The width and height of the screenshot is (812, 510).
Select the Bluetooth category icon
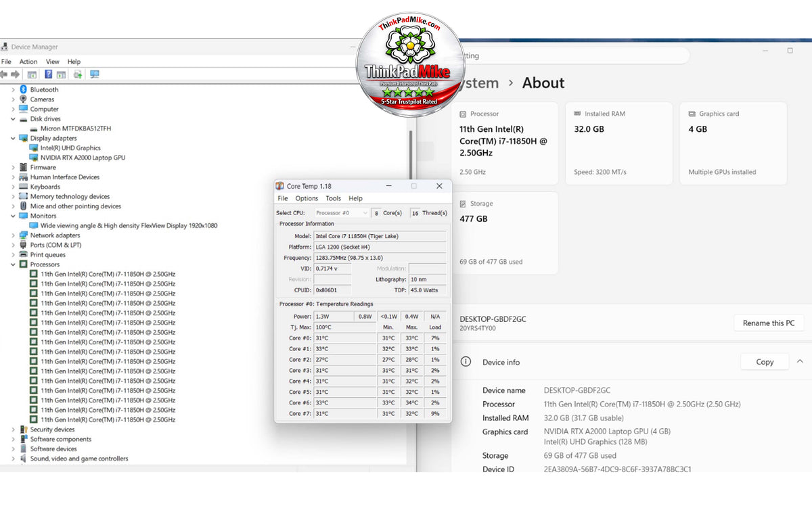click(x=23, y=89)
